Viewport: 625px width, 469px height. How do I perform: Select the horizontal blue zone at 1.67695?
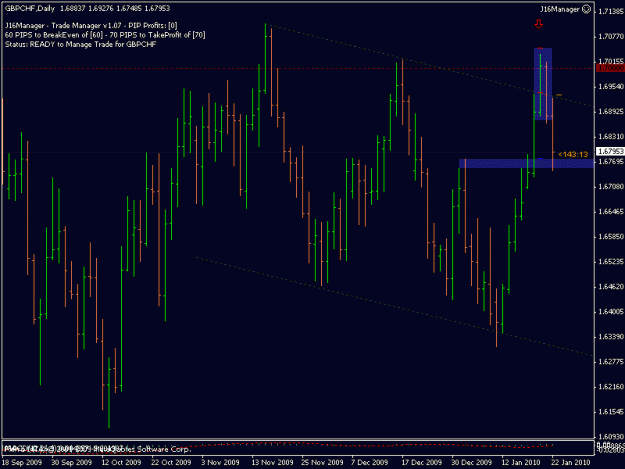[526, 163]
